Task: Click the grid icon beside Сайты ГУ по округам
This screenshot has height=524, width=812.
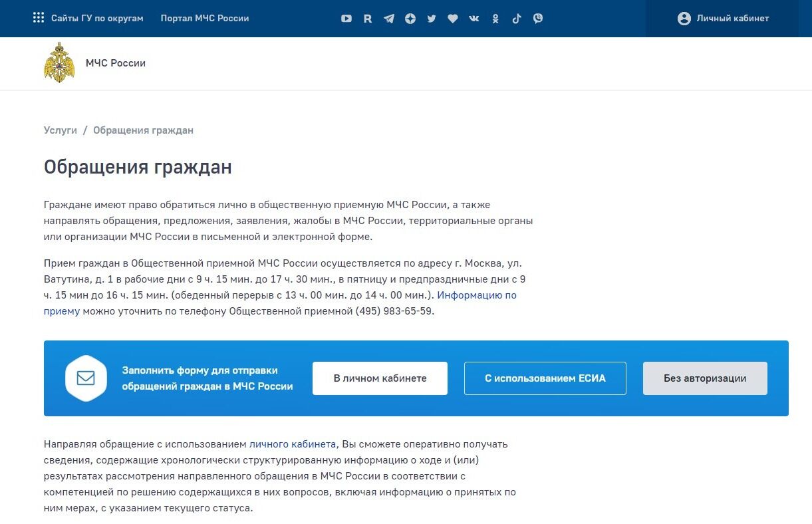Action: [x=39, y=18]
